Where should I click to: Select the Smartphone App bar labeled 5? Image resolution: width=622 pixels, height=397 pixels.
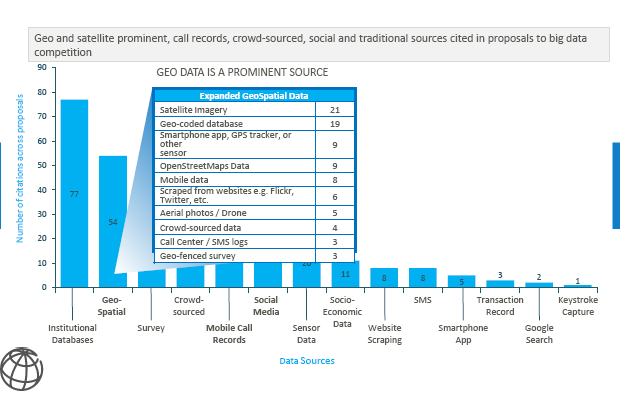click(462, 281)
